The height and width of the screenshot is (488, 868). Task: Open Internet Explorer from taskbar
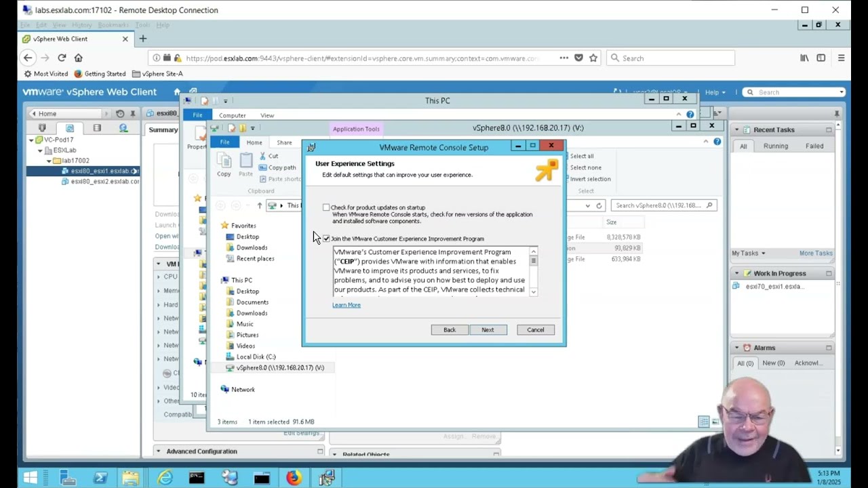(165, 478)
